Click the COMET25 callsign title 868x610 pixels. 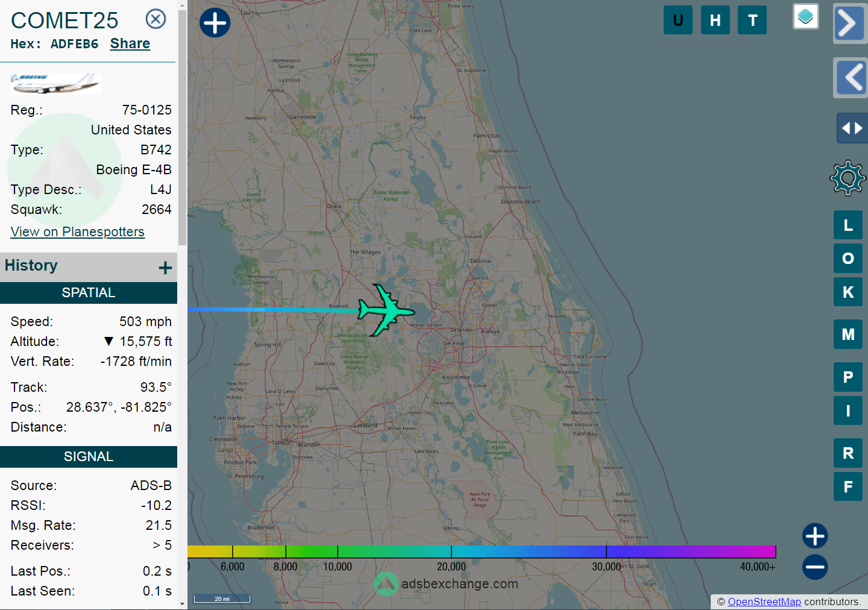pos(64,20)
